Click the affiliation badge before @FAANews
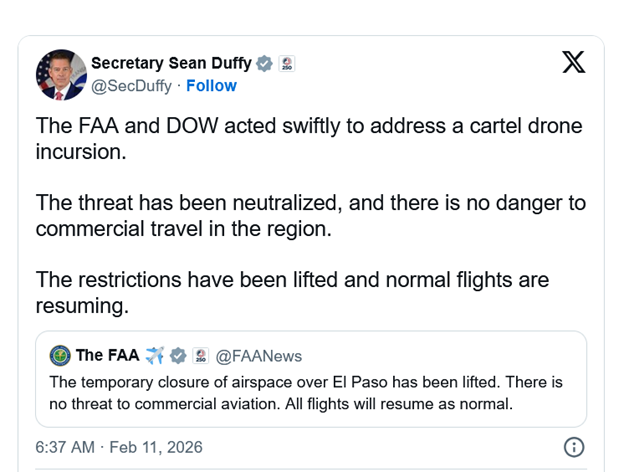 (199, 356)
